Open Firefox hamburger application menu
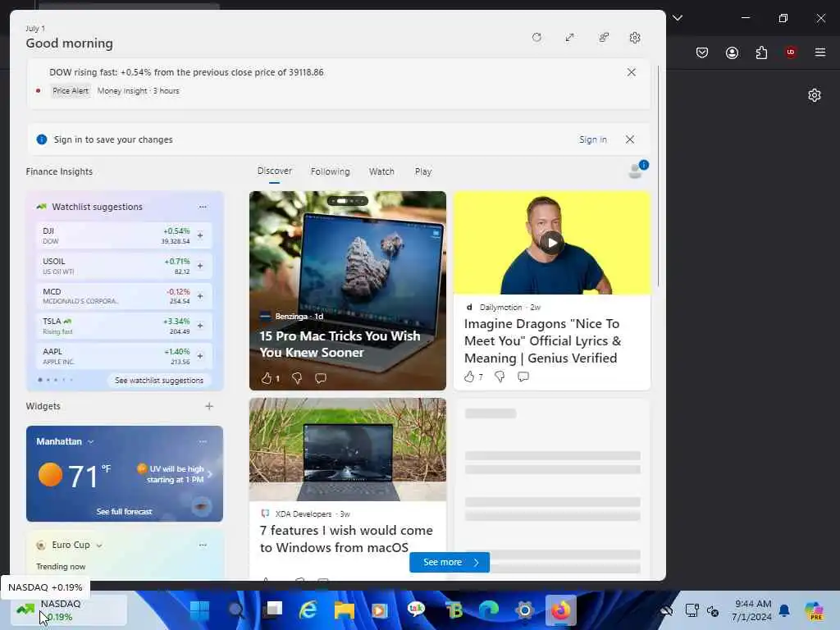840x630 pixels. (x=819, y=52)
